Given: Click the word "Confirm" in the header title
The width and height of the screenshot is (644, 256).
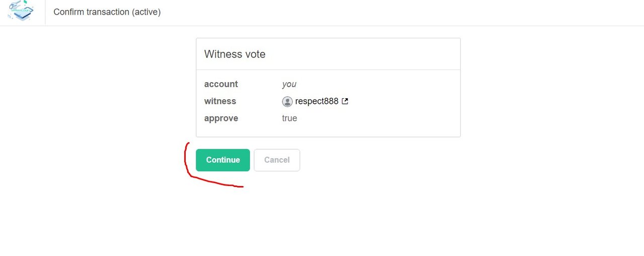Looking at the screenshot, I should (69, 12).
